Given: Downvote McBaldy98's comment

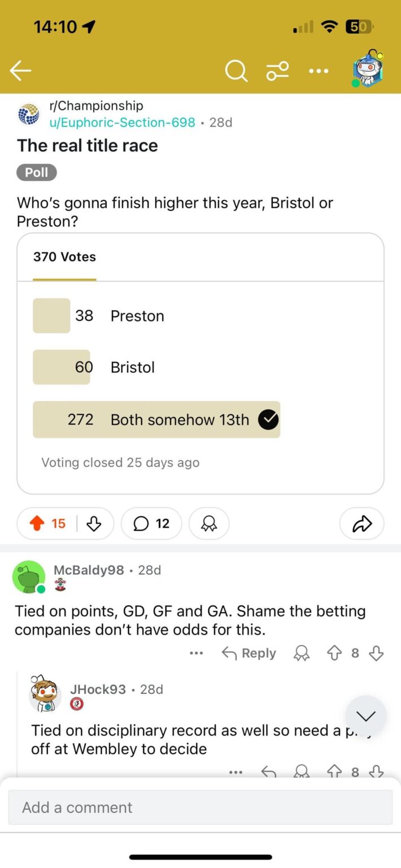Looking at the screenshot, I should click(376, 653).
